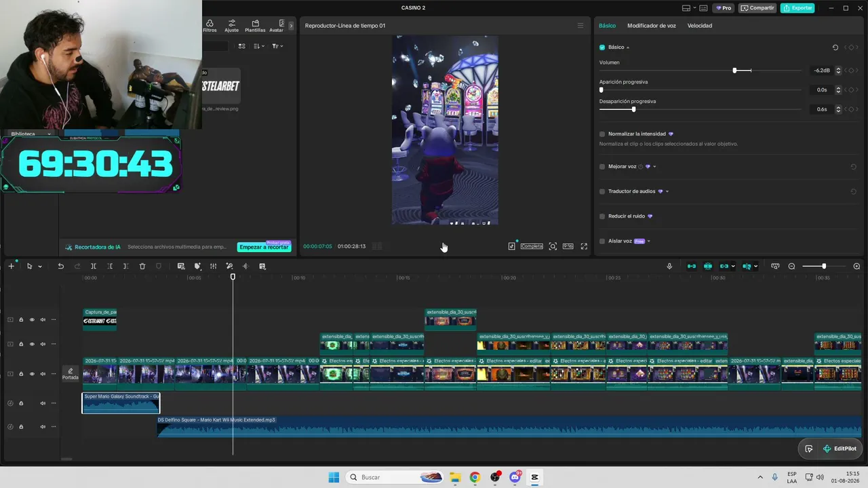The image size is (868, 488).
Task: Open the media sort order dropdown
Action: pos(259,46)
